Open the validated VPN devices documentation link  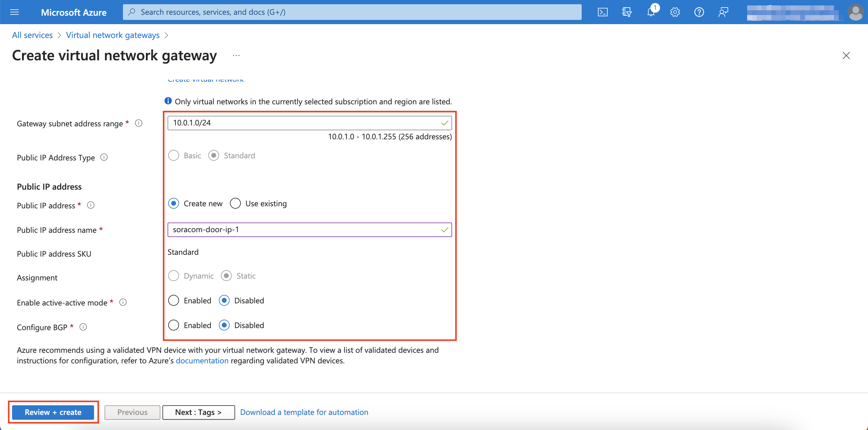point(202,360)
